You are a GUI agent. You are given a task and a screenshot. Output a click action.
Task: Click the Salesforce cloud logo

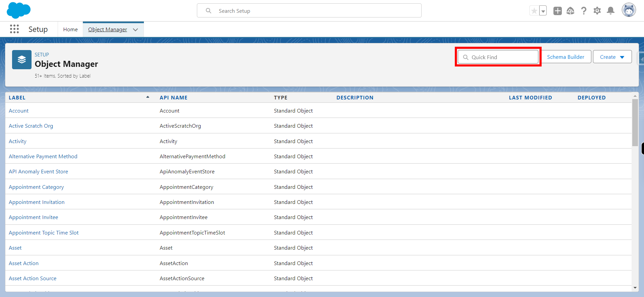pos(18,10)
